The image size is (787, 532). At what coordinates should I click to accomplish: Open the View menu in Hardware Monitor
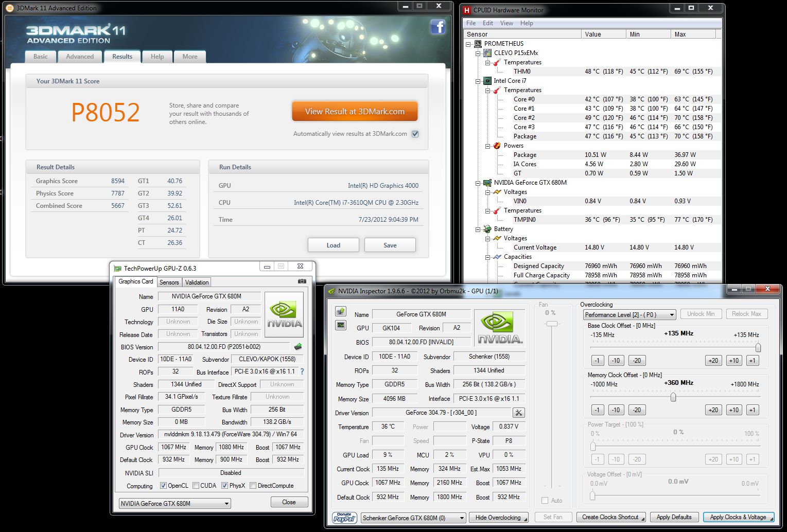[506, 23]
